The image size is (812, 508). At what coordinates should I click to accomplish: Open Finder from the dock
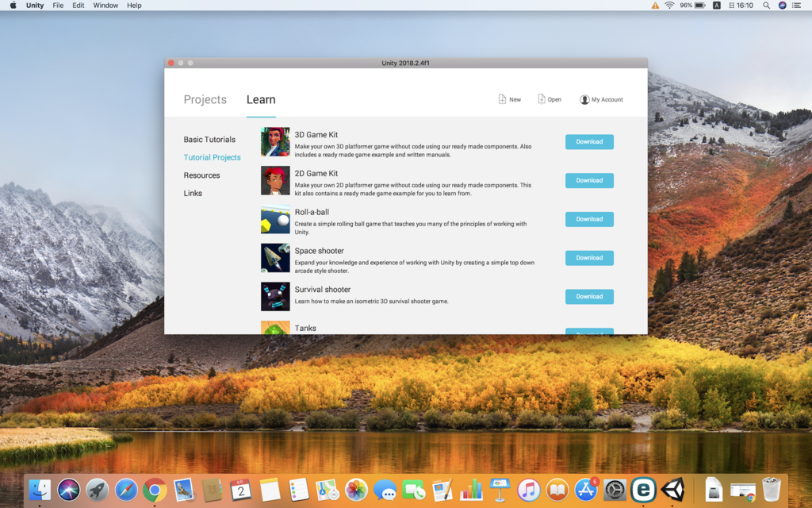point(40,490)
